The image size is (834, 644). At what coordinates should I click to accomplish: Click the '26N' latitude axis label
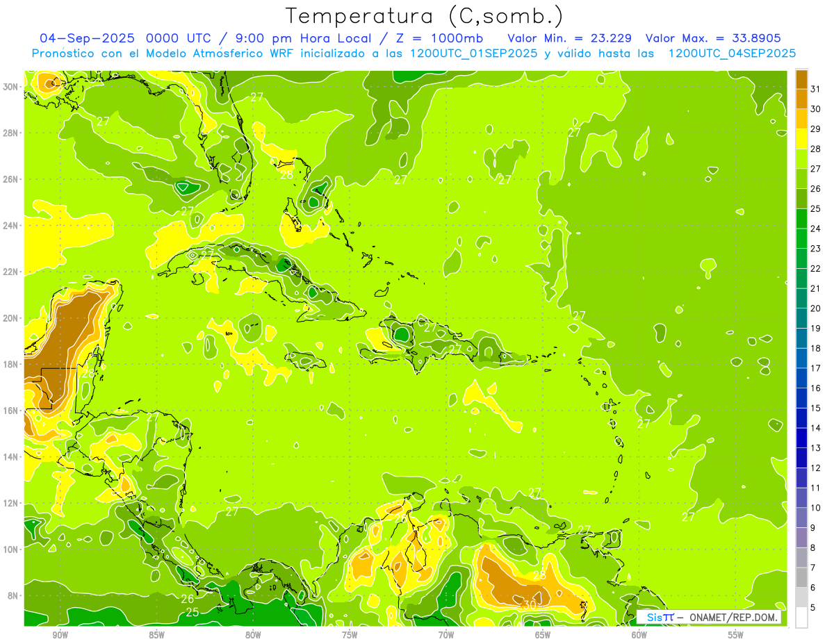(x=10, y=179)
